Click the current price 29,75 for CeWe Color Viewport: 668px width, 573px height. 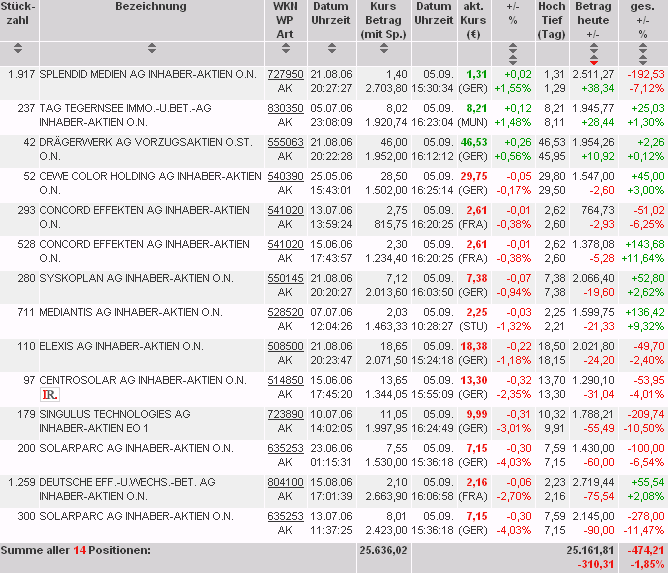(x=474, y=176)
